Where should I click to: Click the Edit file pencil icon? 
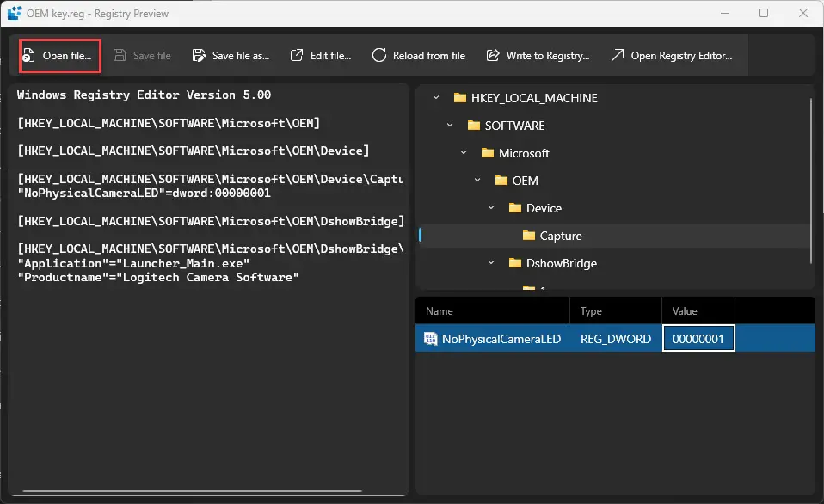pyautogui.click(x=297, y=56)
